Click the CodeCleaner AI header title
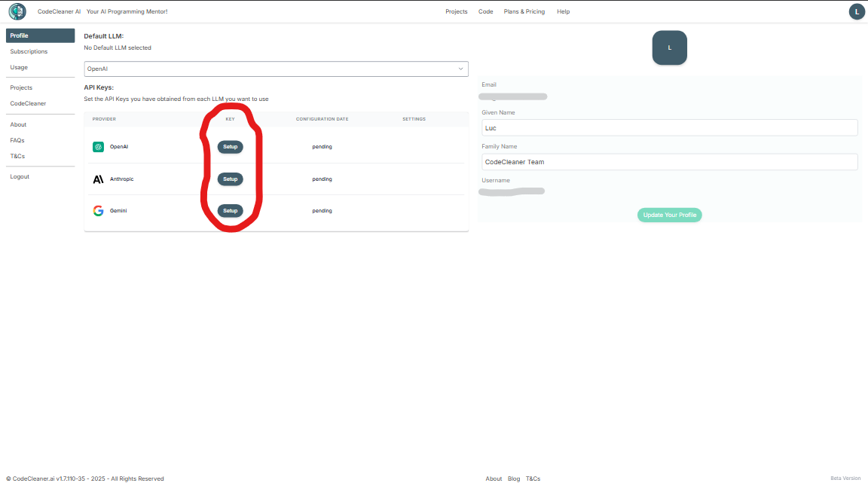 (59, 11)
